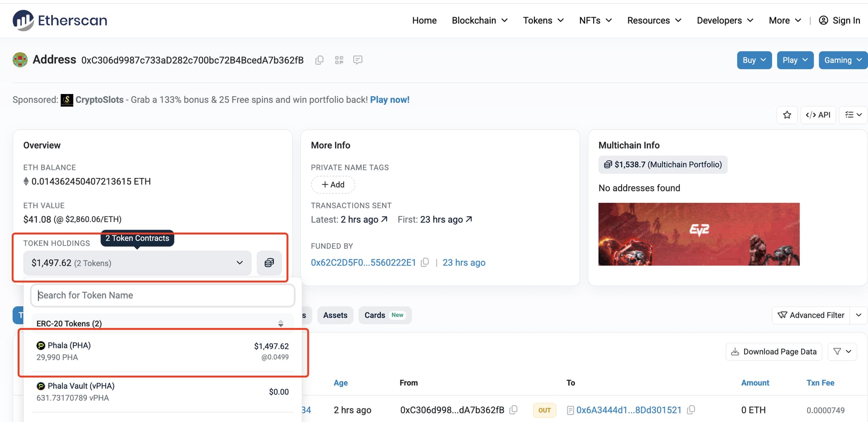This screenshot has width=868, height=422.
Task: Click the EV2 advertisement banner image
Action: (x=698, y=234)
